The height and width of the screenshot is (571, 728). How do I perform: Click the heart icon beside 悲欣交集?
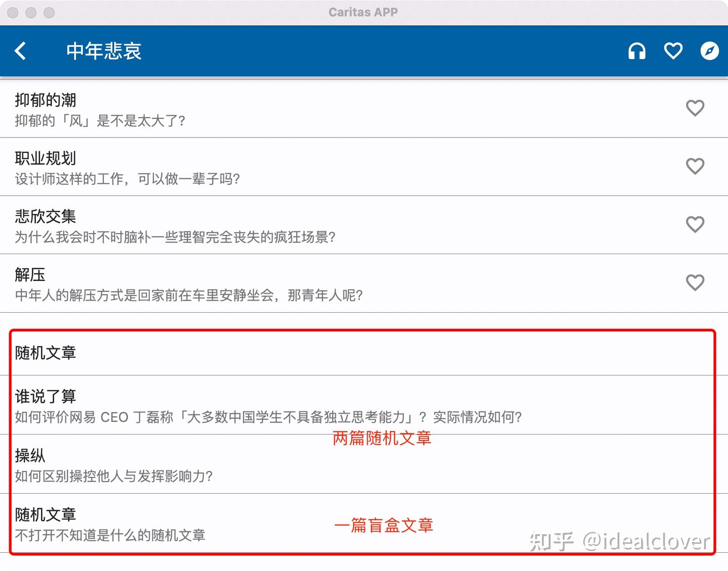695,224
